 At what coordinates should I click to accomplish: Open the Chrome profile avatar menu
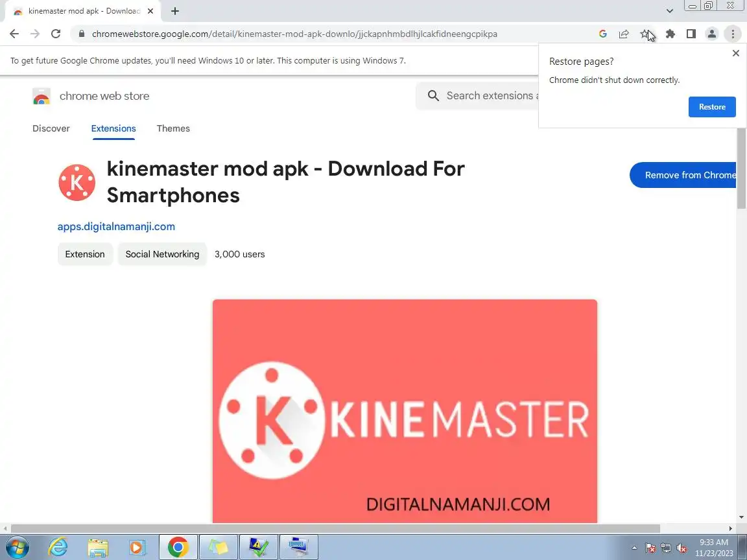click(x=712, y=34)
